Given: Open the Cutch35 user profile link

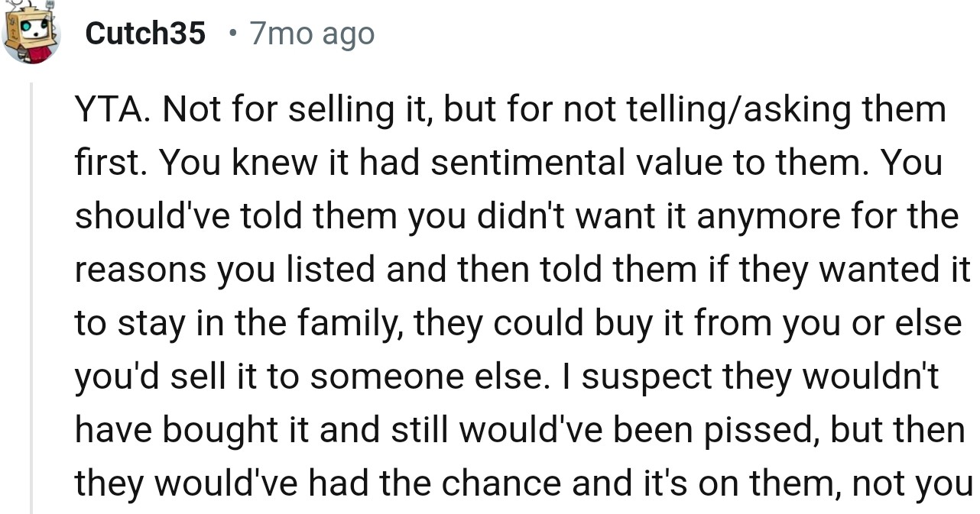Looking at the screenshot, I should (145, 34).
